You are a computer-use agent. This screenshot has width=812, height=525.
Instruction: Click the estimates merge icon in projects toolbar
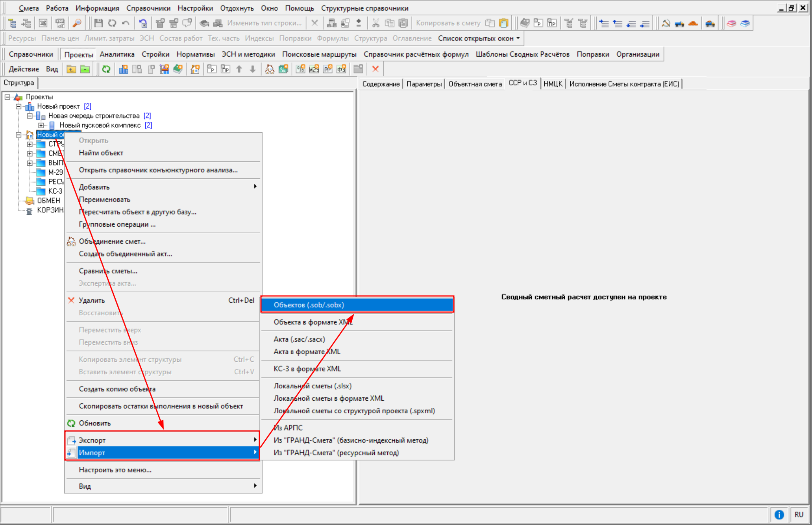(x=270, y=69)
